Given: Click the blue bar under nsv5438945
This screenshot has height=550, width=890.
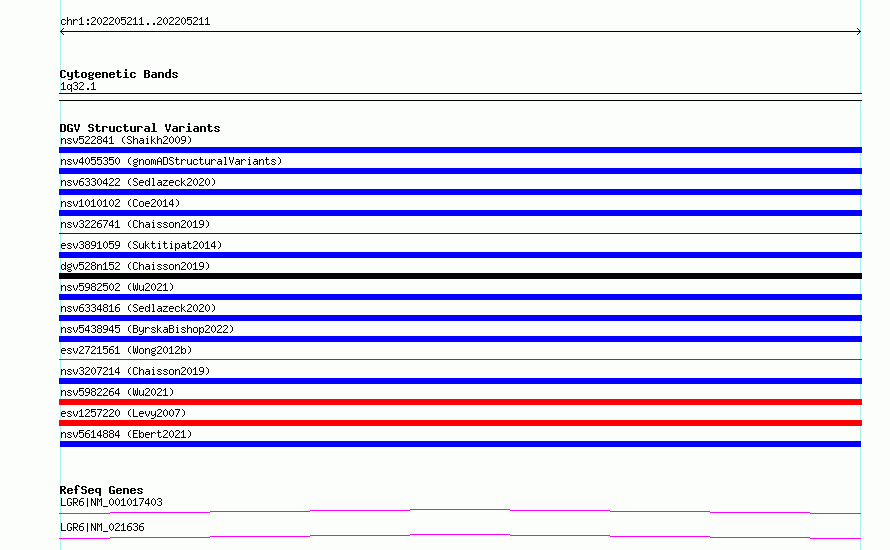Looking at the screenshot, I should pos(460,339).
